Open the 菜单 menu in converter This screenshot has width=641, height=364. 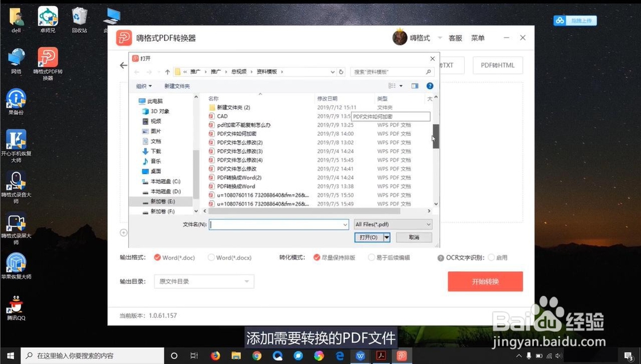pyautogui.click(x=478, y=38)
